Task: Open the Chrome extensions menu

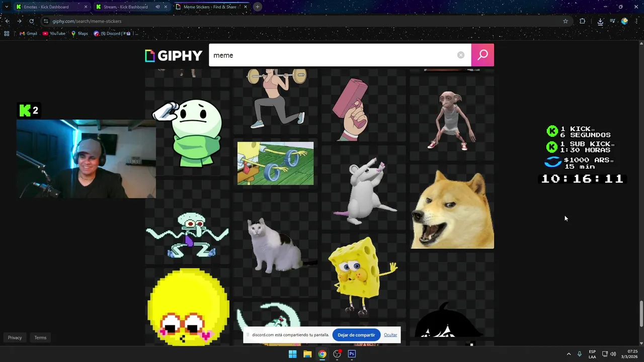Action: pos(583,21)
